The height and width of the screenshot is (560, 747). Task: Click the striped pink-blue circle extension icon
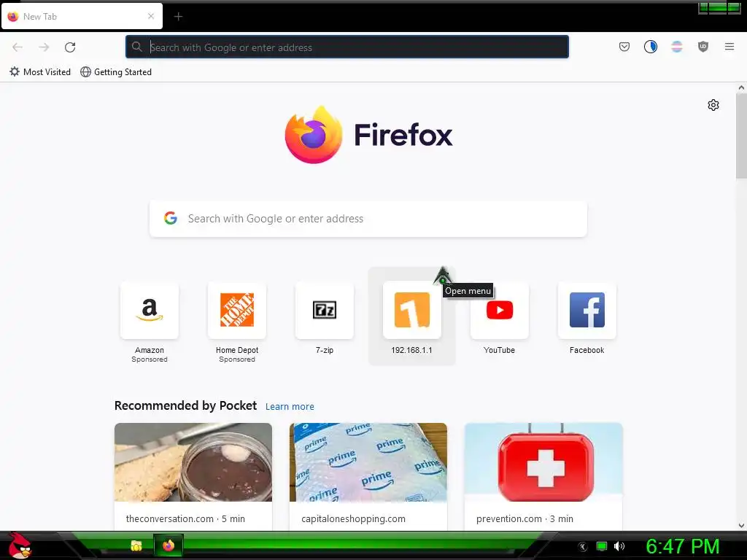click(x=676, y=47)
